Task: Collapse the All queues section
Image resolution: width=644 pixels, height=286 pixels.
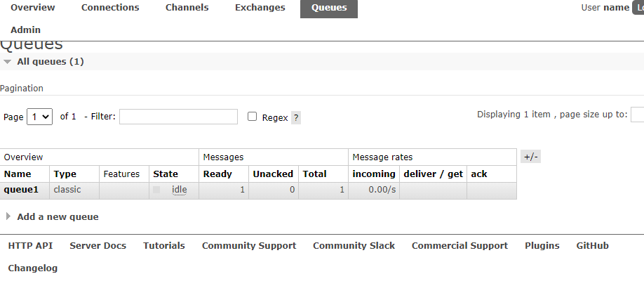Action: click(x=50, y=62)
